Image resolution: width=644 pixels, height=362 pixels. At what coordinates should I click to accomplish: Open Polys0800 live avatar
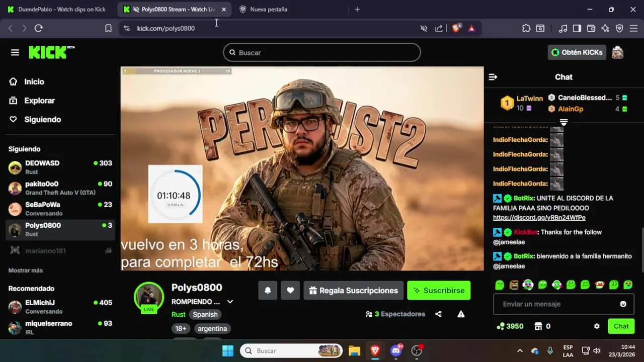click(x=149, y=297)
